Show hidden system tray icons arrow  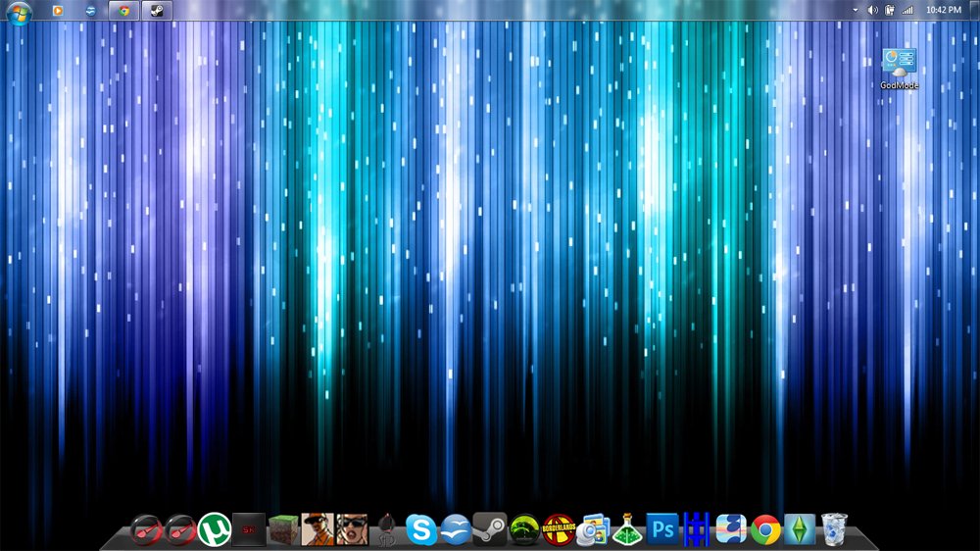coord(856,10)
